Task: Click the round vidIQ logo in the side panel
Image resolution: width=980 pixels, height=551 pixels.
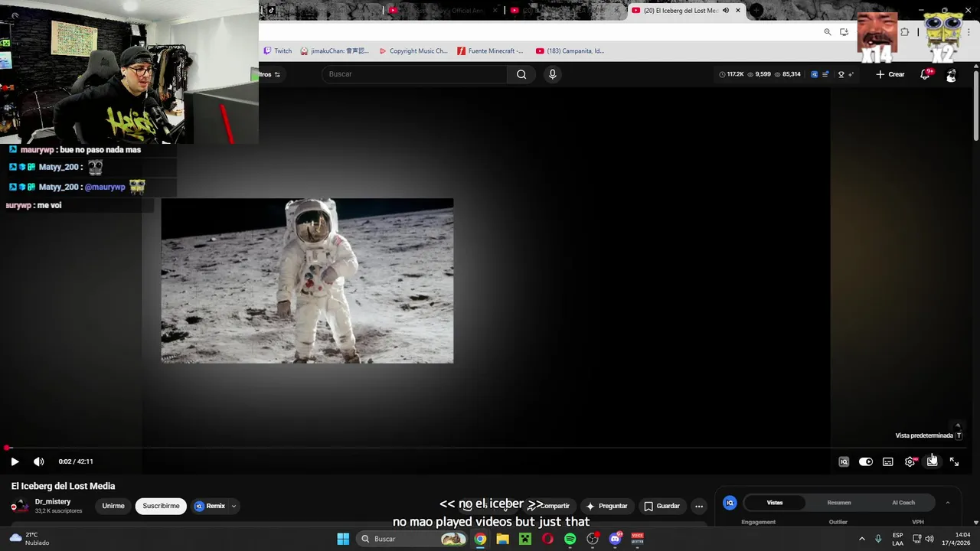Action: [730, 503]
